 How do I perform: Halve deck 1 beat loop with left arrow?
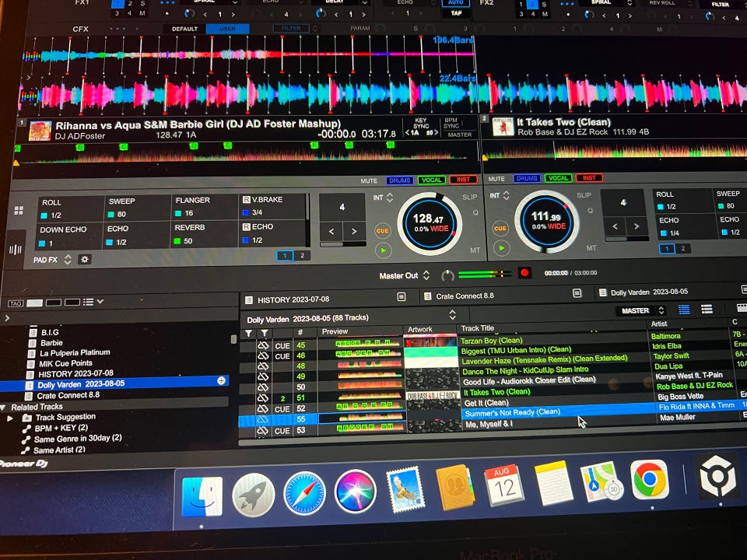click(331, 232)
